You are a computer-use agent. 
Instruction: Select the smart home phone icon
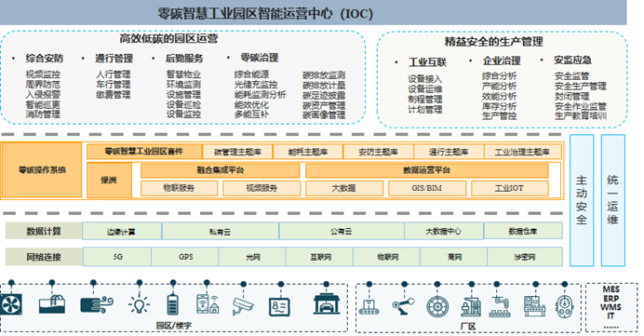click(x=208, y=304)
